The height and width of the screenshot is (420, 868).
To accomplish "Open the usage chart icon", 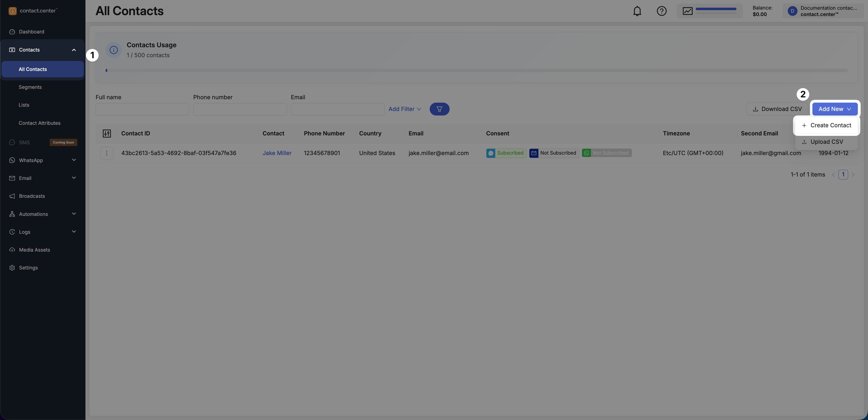I will pyautogui.click(x=687, y=11).
